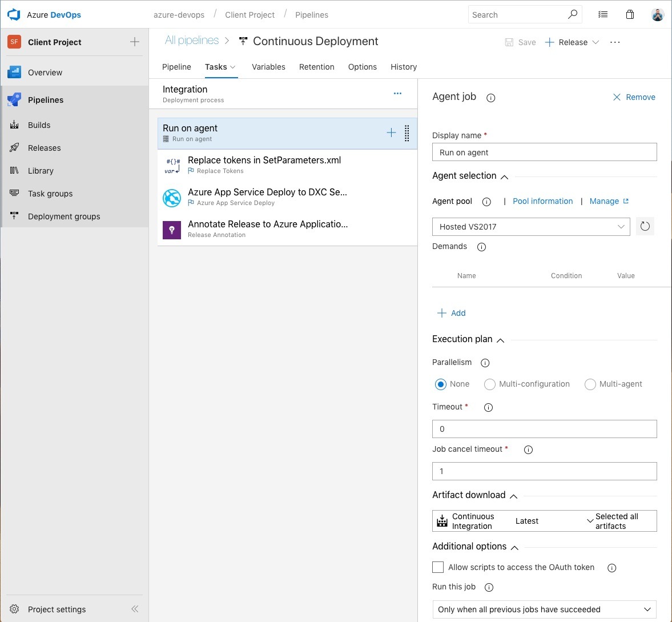Click the Parallelism info icon

(485, 363)
